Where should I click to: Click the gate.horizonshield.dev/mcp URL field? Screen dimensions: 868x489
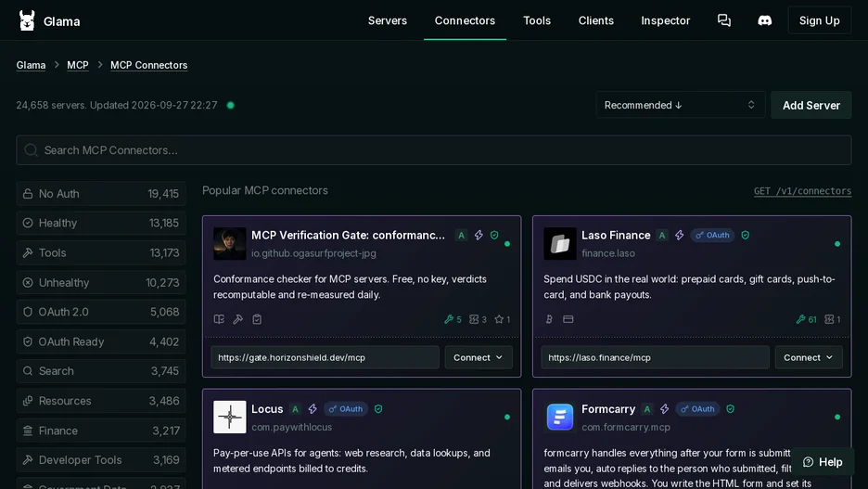[325, 357]
